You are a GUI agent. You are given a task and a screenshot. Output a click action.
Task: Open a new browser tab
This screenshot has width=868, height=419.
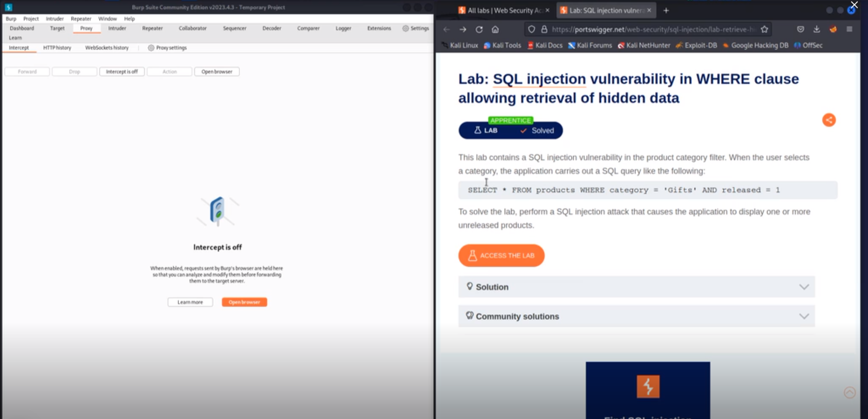pyautogui.click(x=666, y=10)
